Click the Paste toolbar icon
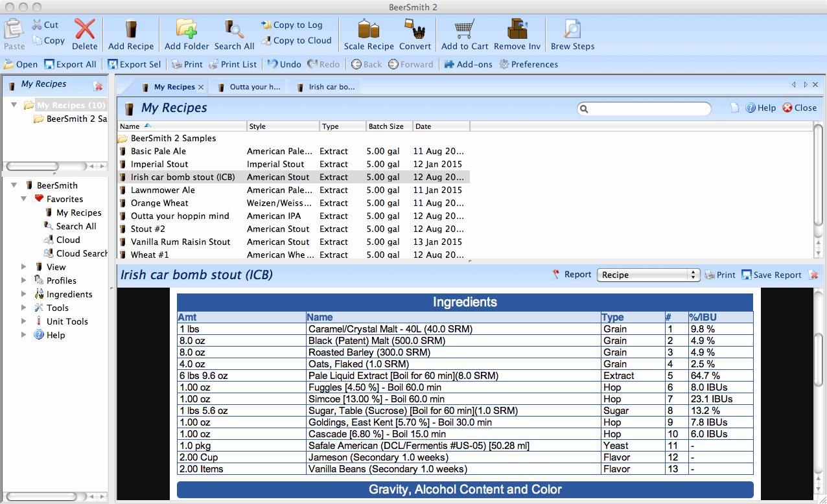 coord(14,34)
